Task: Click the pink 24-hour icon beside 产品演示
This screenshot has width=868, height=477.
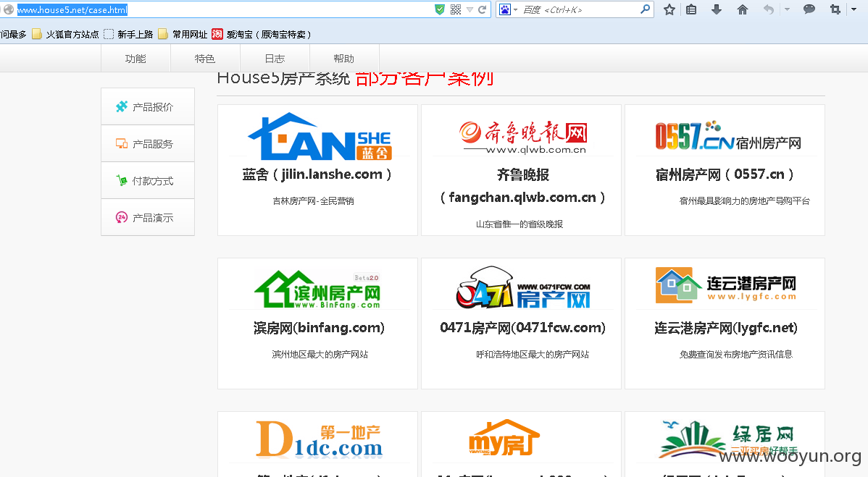Action: (121, 218)
